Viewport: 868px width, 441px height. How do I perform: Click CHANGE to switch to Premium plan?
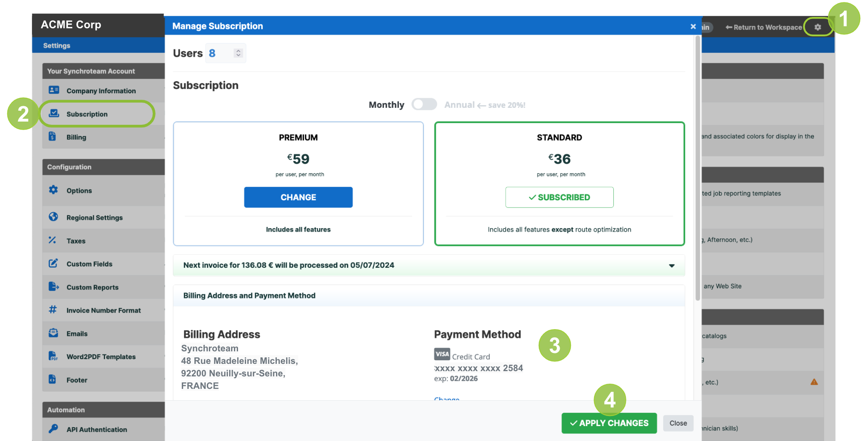click(x=298, y=197)
